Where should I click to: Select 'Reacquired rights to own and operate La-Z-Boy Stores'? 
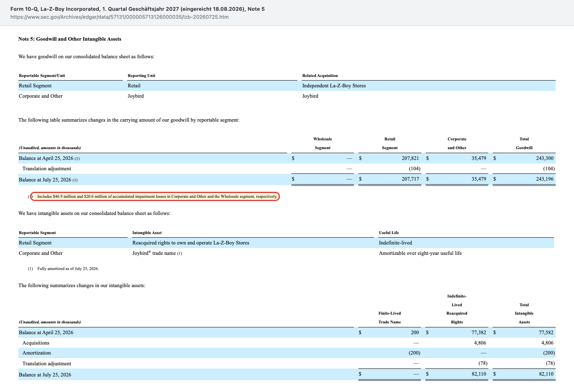[191, 243]
